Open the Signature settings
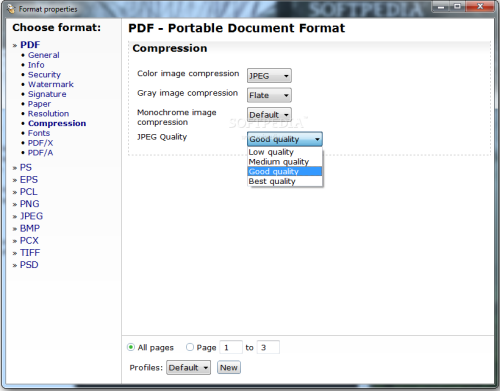Screen dimensions: 500x391 tap(47, 94)
